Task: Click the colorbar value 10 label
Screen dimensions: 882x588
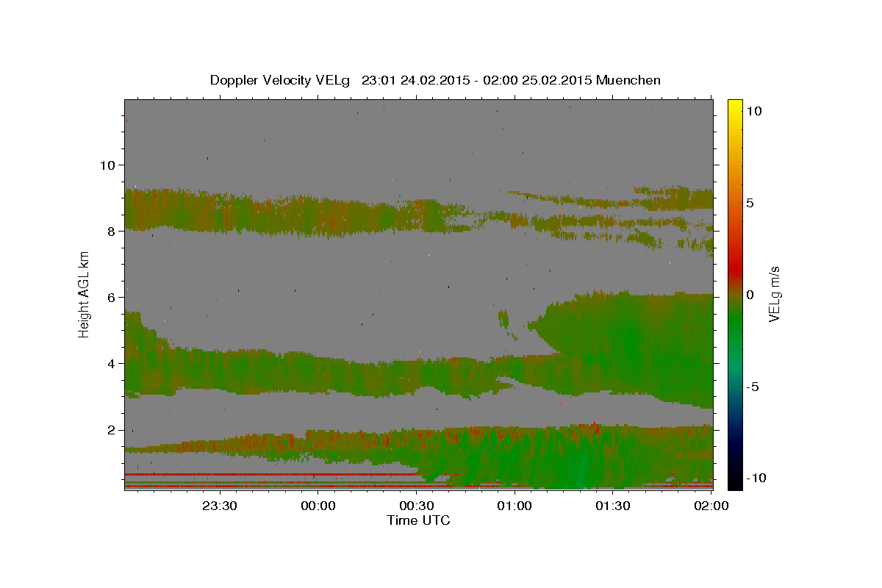Action: coord(754,110)
